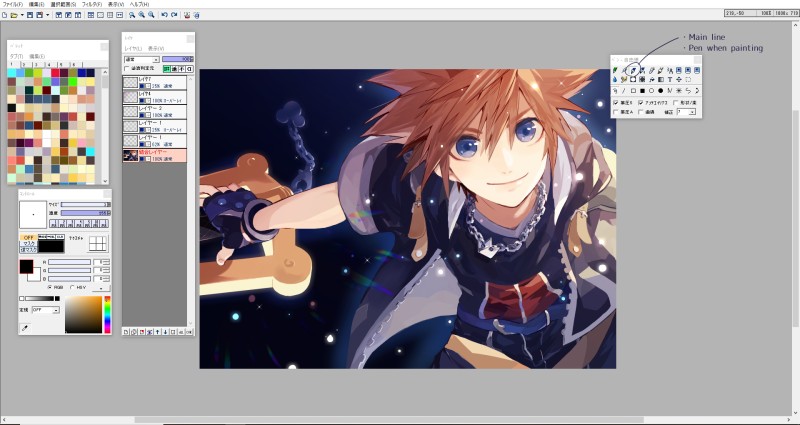Click first brush preset button under density slider
The image size is (800, 425).
pos(54,223)
